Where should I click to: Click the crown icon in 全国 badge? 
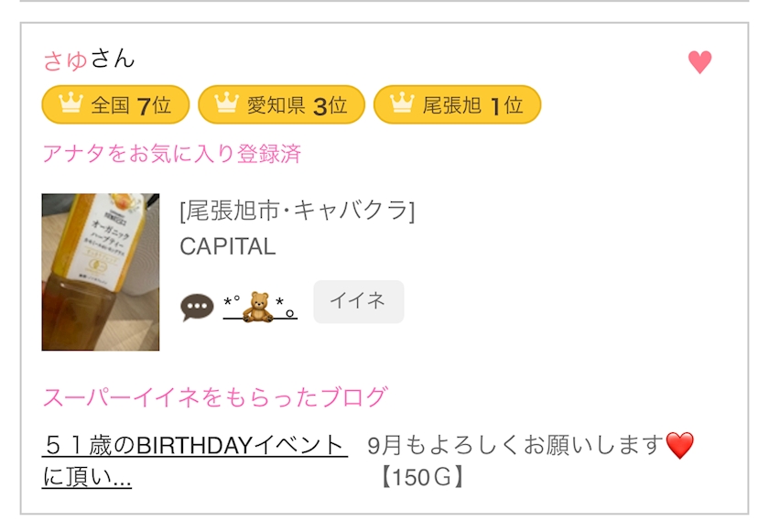click(x=70, y=104)
